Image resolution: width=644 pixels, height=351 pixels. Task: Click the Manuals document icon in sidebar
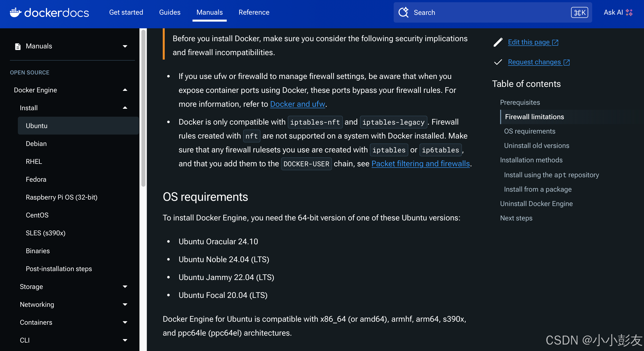18,46
